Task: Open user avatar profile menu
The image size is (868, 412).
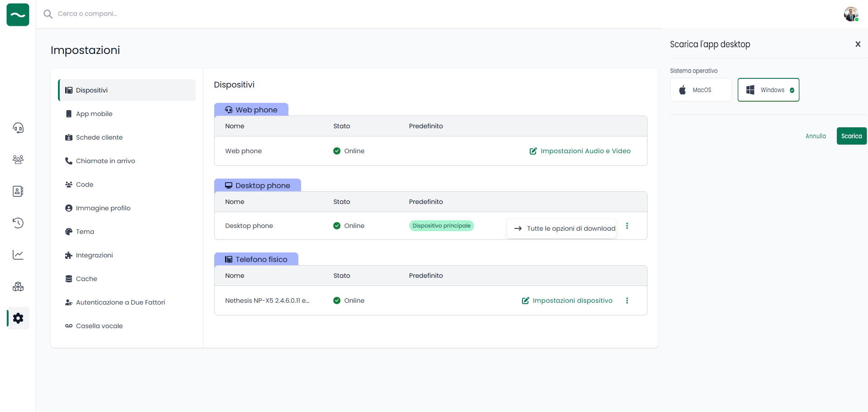Action: click(851, 14)
